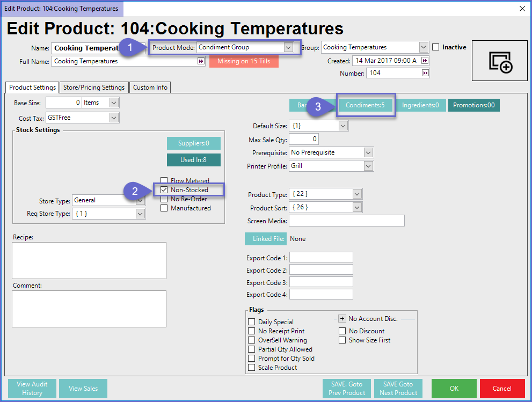
Task: Click the Number field arrow icon
Action: click(x=425, y=73)
